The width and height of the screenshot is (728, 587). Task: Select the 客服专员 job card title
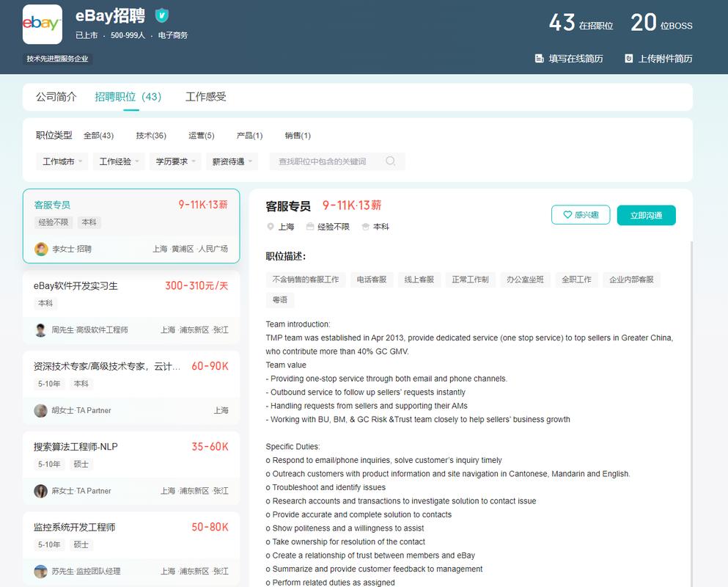coord(52,205)
